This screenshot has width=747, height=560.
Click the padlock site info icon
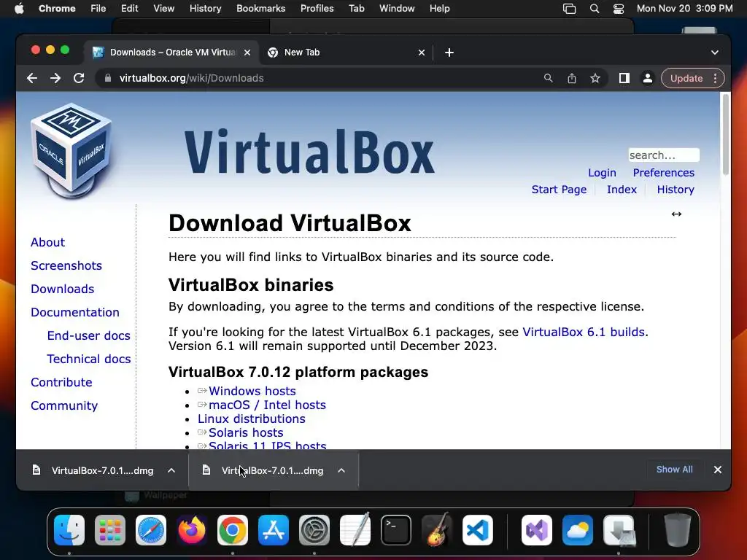coord(108,78)
